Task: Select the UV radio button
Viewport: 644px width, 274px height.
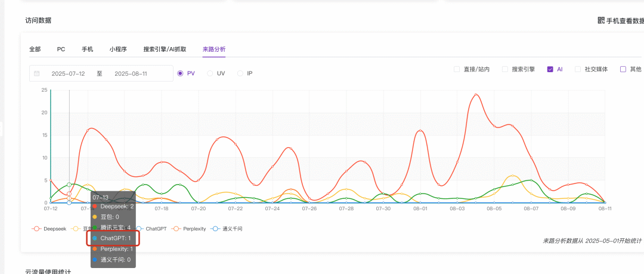Action: point(210,74)
